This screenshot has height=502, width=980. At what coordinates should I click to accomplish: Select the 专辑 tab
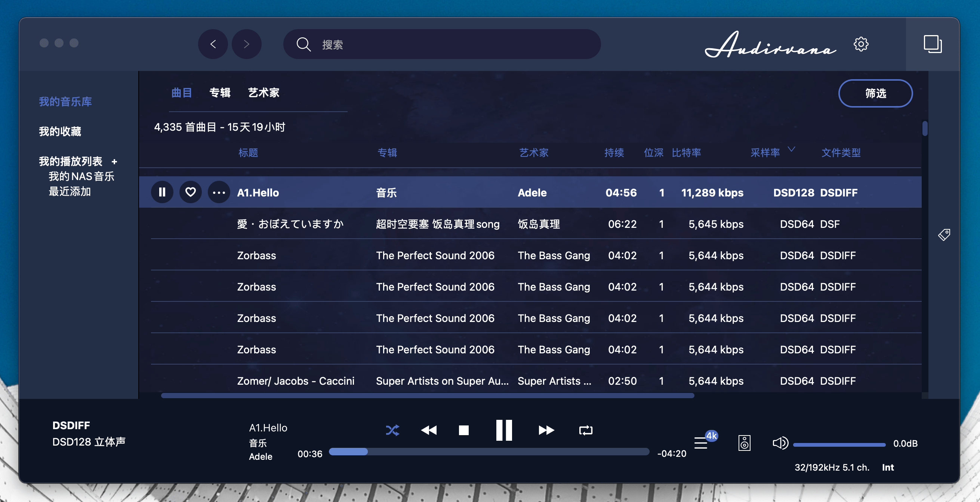(x=220, y=93)
